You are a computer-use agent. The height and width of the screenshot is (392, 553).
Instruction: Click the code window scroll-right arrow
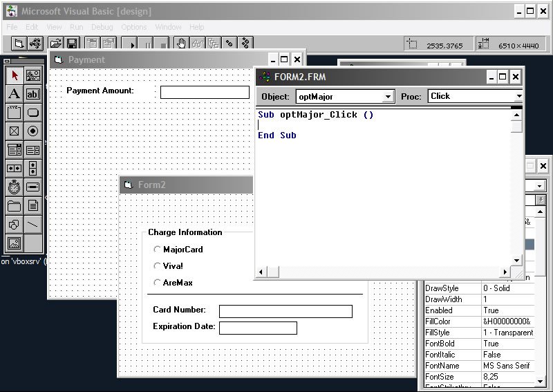pos(505,272)
